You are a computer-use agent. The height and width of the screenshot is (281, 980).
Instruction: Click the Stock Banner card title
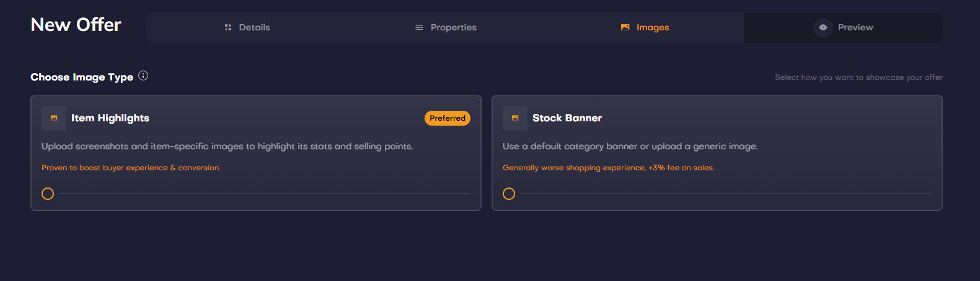click(x=567, y=118)
